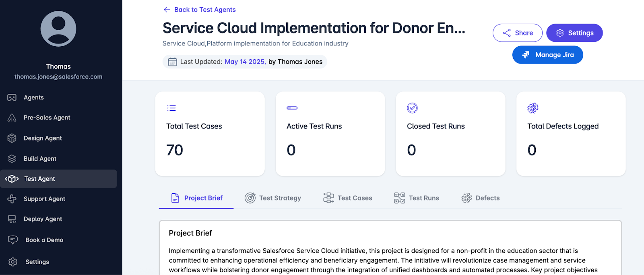Click the Total Test Cases list icon

pos(171,108)
